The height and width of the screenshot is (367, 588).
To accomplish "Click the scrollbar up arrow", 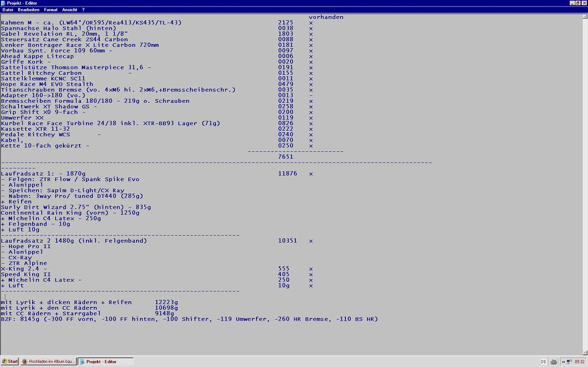I will (x=584, y=16).
